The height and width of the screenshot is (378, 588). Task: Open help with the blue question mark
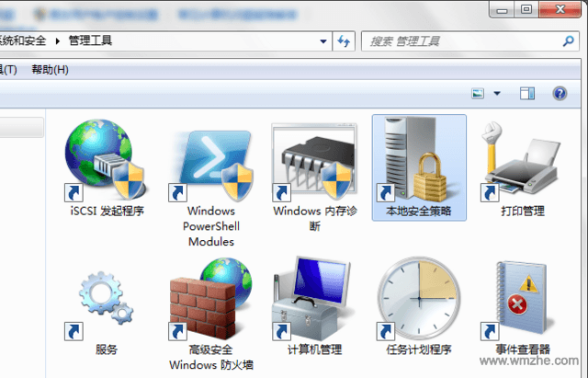560,93
